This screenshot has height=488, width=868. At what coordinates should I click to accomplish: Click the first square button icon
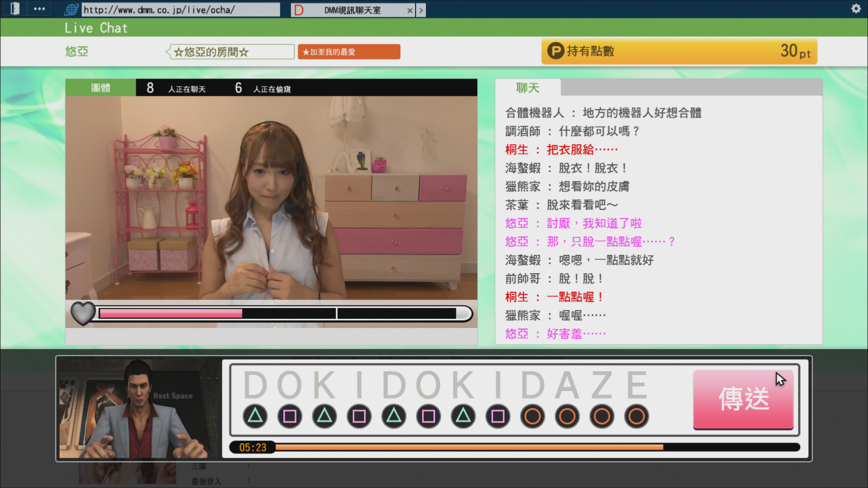coord(290,416)
